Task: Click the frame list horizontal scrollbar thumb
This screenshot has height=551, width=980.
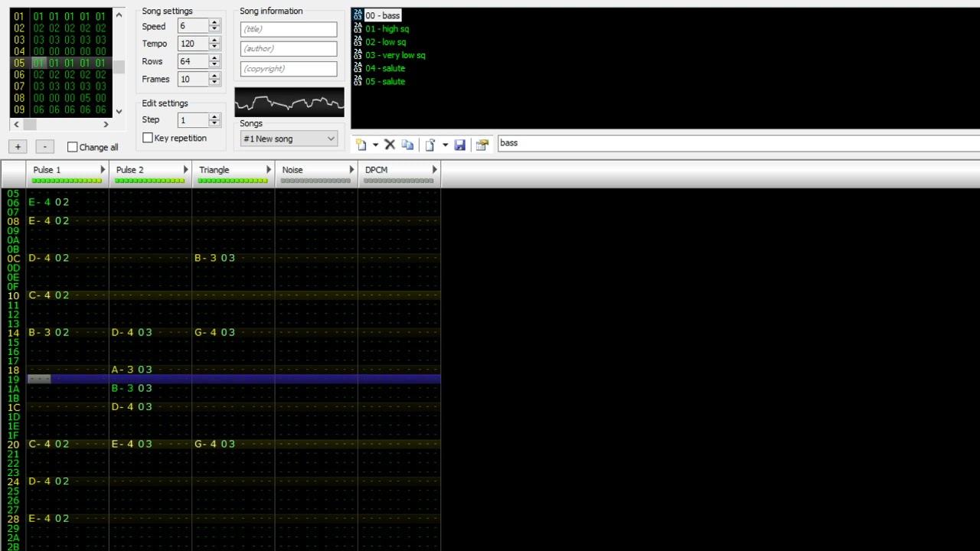Action: 29,124
